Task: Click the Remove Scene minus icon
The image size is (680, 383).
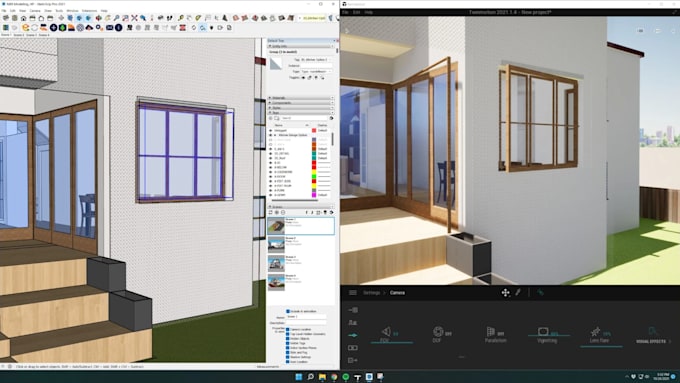Action: click(283, 212)
